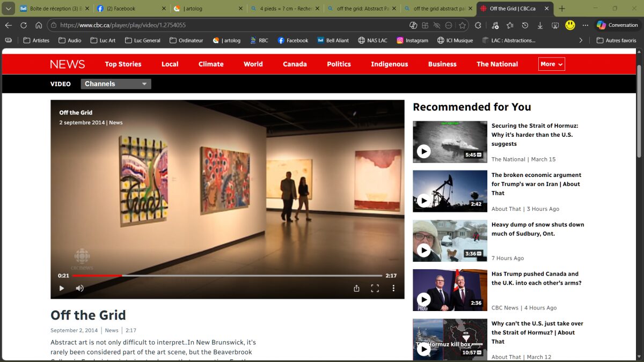Open the Copilot Conversation button
Viewport: 644px width, 362px height.
pos(617,25)
